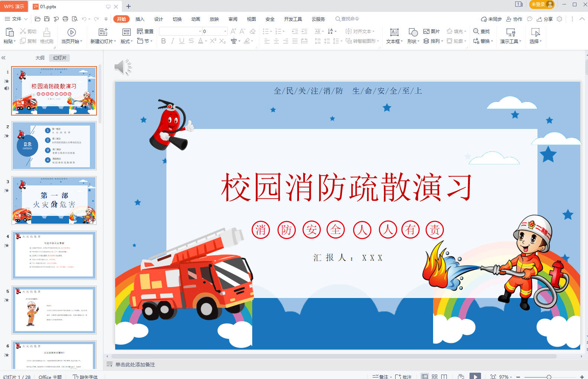This screenshot has width=588, height=379.
Task: Open the font size dropdown
Action: click(225, 31)
